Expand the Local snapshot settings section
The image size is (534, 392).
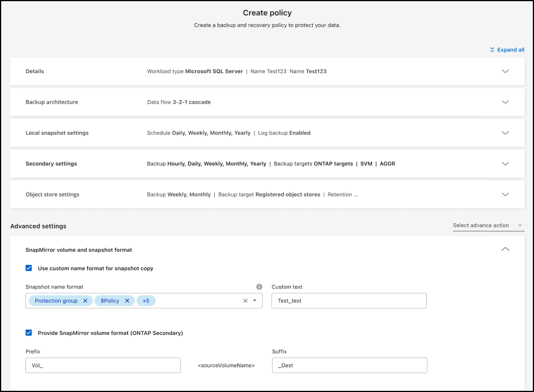(x=505, y=133)
